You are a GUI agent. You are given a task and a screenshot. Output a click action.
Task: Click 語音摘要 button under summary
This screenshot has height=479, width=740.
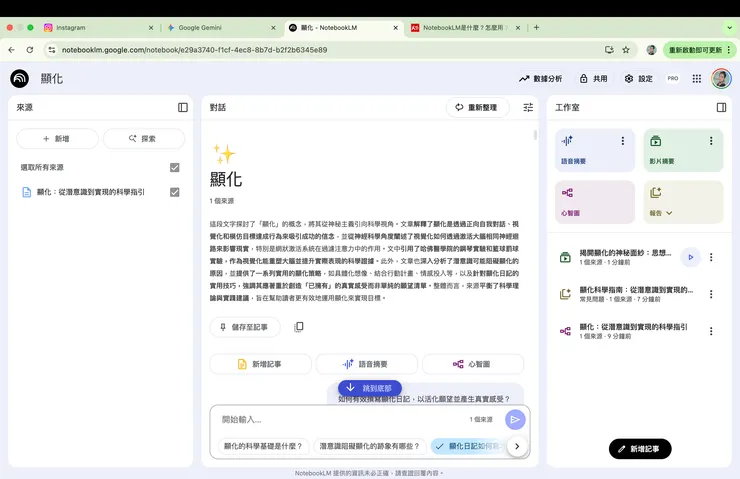(367, 364)
